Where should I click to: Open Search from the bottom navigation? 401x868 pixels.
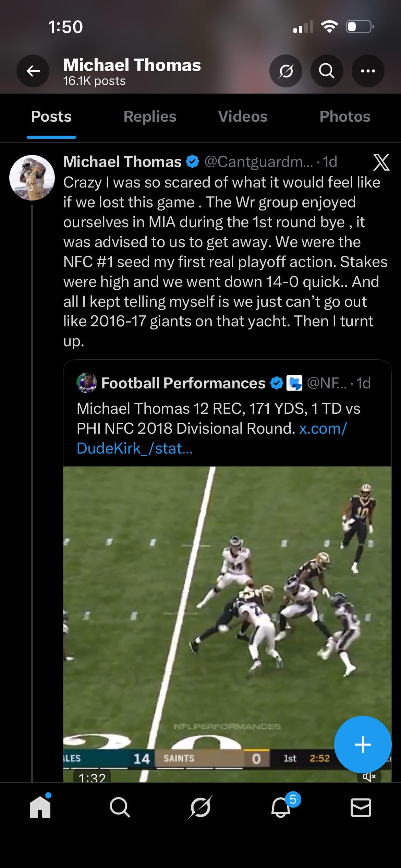click(120, 807)
